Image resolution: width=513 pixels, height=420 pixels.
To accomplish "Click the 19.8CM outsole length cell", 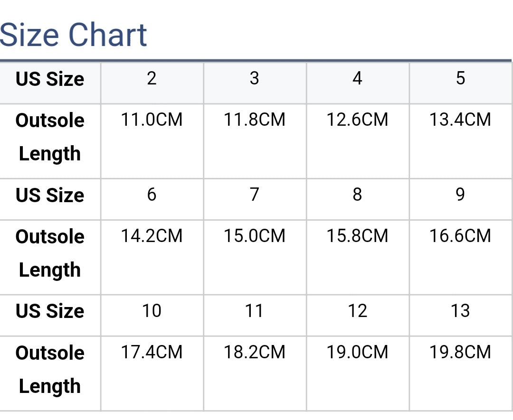I will (x=460, y=352).
